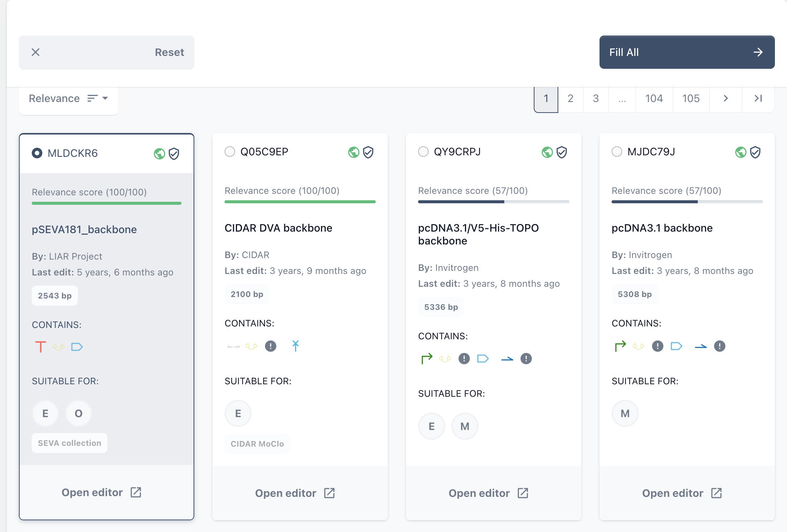This screenshot has height=532, width=787.
Task: Click the E organism badge on CIDAR DVA backbone
Action: pyautogui.click(x=238, y=413)
